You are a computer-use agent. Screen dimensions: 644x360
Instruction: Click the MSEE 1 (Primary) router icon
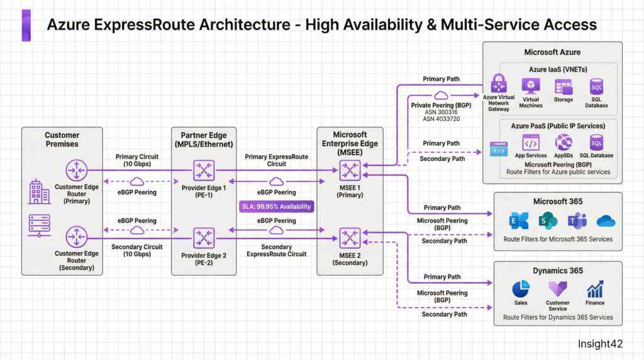pos(350,170)
